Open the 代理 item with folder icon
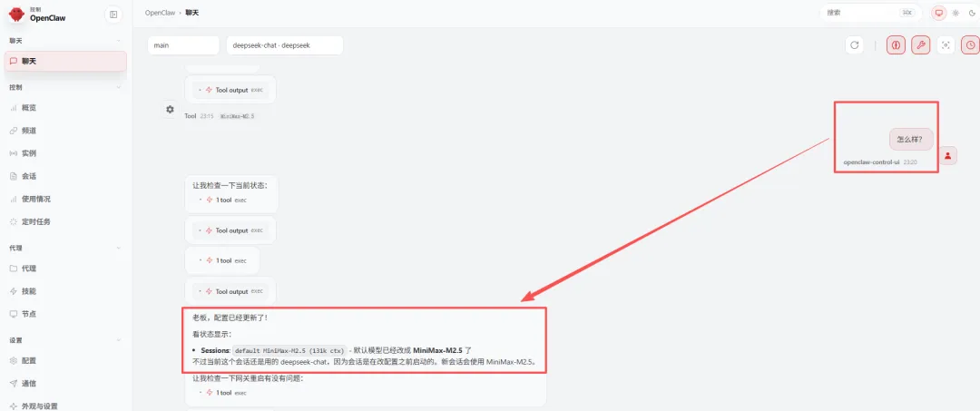 pos(65,269)
